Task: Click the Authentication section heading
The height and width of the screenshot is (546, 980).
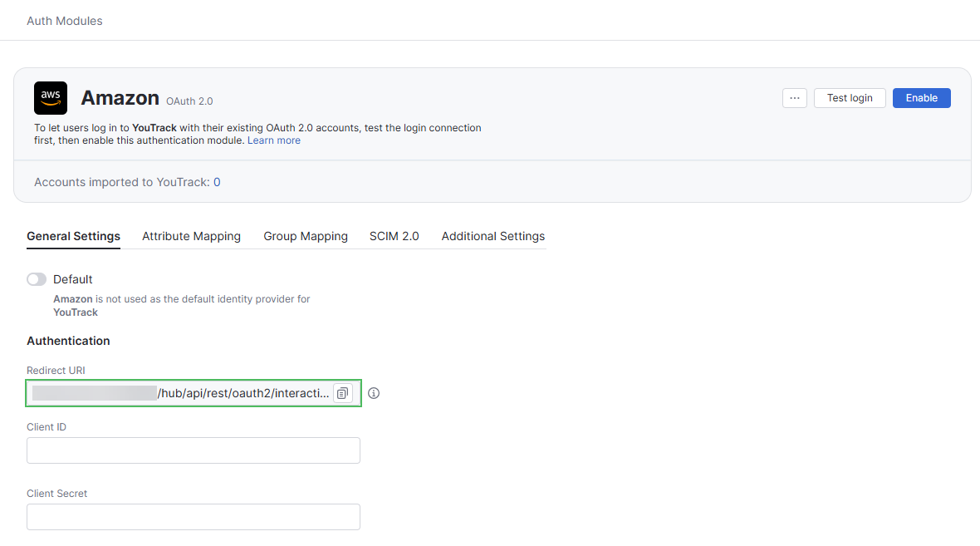Action: coord(68,341)
